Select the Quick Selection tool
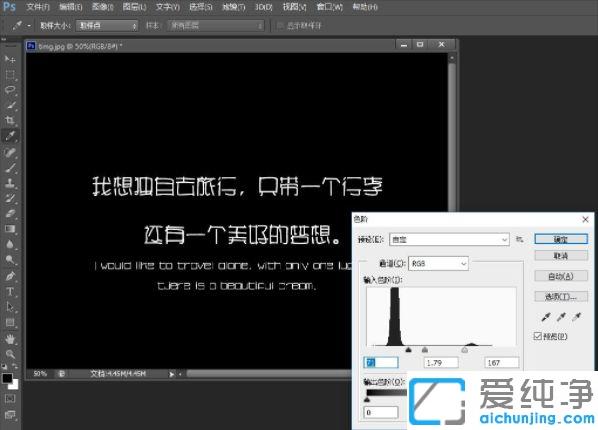This screenshot has width=598, height=430. 10,105
